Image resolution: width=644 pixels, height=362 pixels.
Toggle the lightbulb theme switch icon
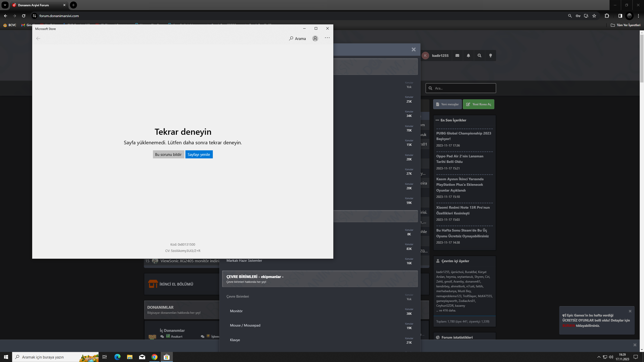click(491, 56)
